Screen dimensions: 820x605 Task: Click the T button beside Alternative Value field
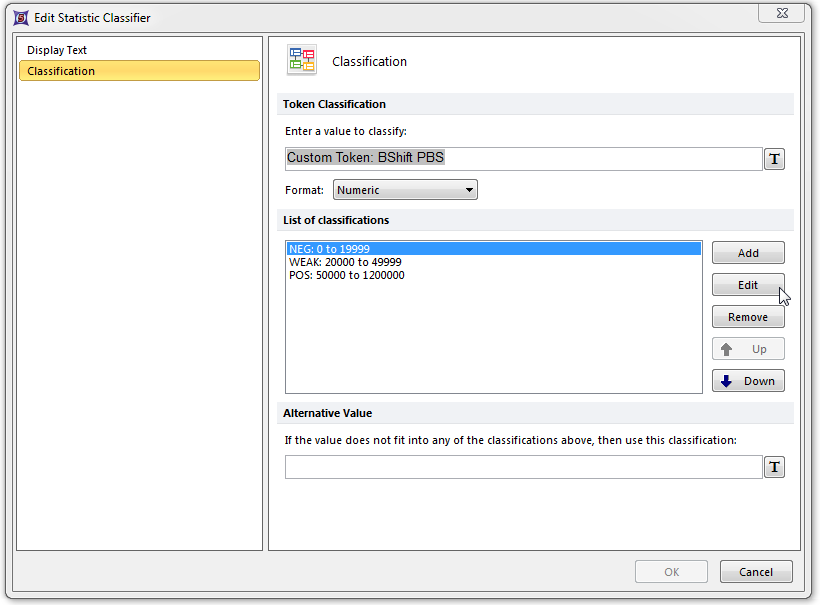(774, 467)
